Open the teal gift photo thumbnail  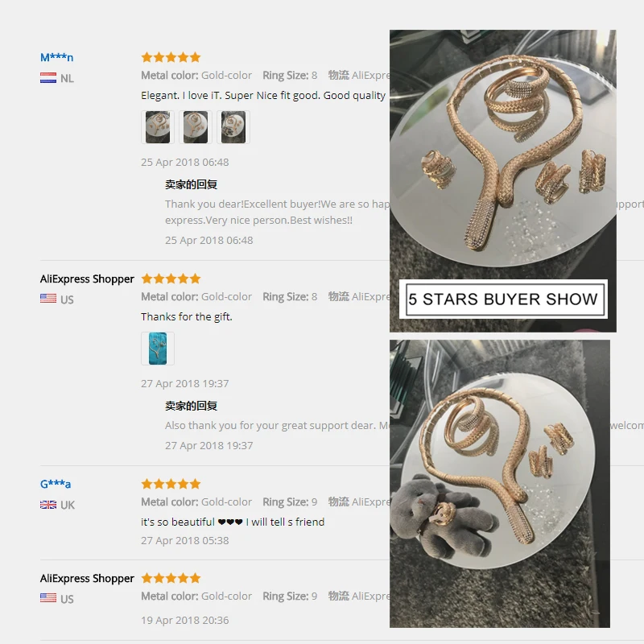click(158, 349)
